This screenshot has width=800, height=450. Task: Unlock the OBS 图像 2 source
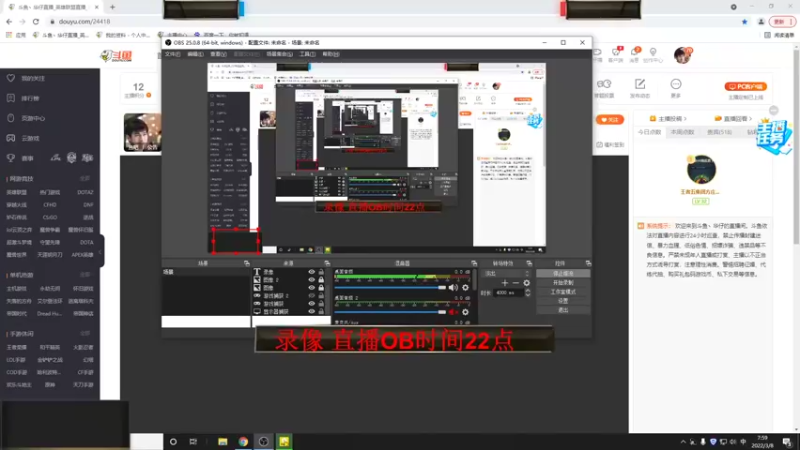click(x=321, y=280)
